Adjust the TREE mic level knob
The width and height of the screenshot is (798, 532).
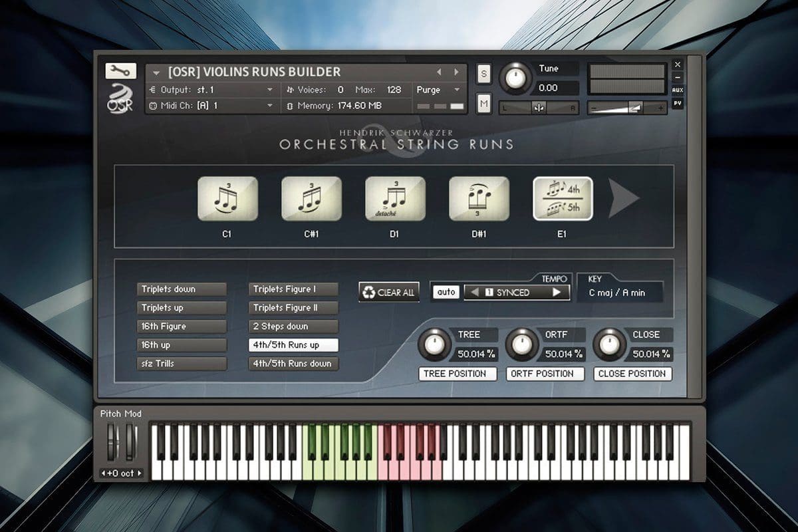434,343
